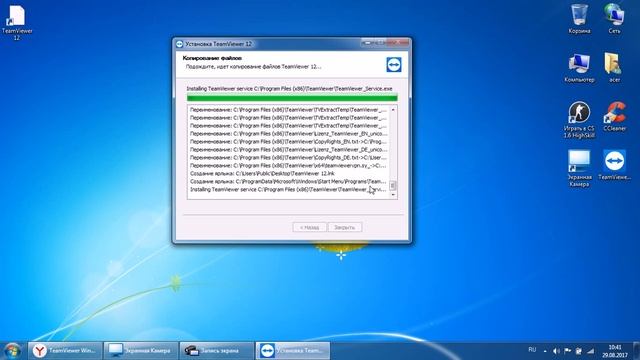The width and height of the screenshot is (640, 360).
Task: Click the disabled Назад button
Action: [309, 227]
